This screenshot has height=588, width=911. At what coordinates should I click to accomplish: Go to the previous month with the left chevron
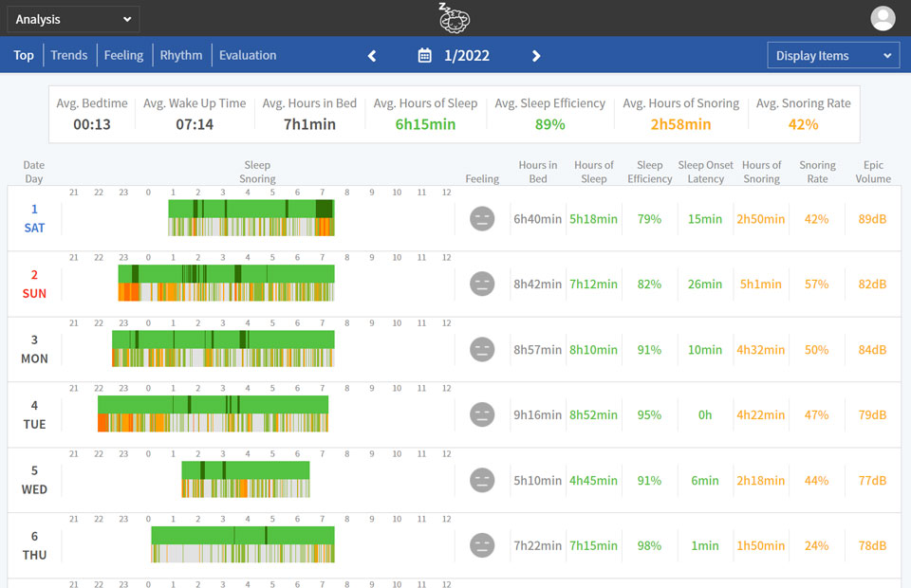371,55
